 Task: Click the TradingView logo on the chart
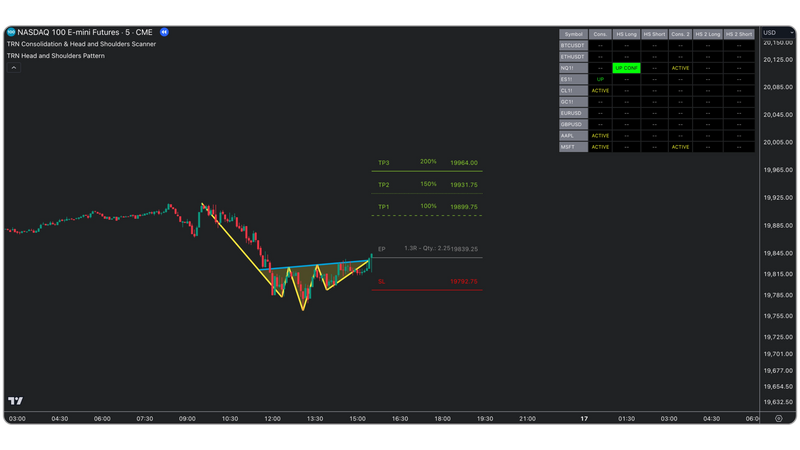pos(15,400)
